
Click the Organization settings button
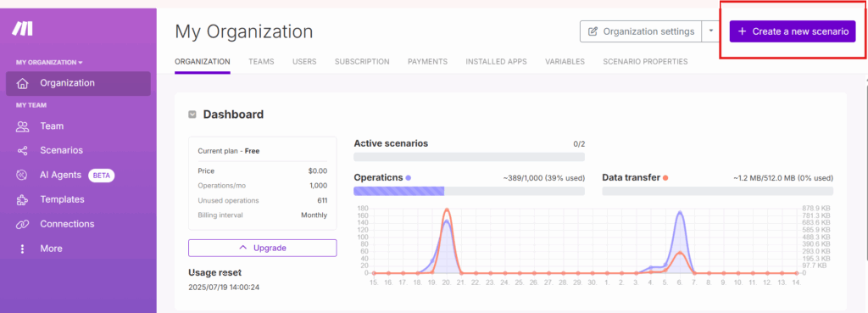click(641, 31)
